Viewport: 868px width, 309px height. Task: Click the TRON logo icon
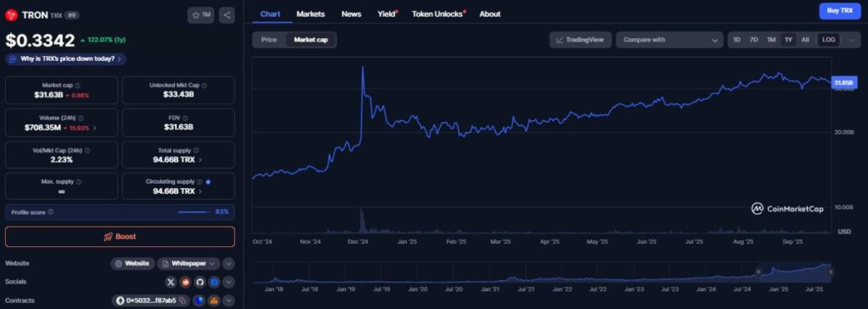[x=12, y=15]
